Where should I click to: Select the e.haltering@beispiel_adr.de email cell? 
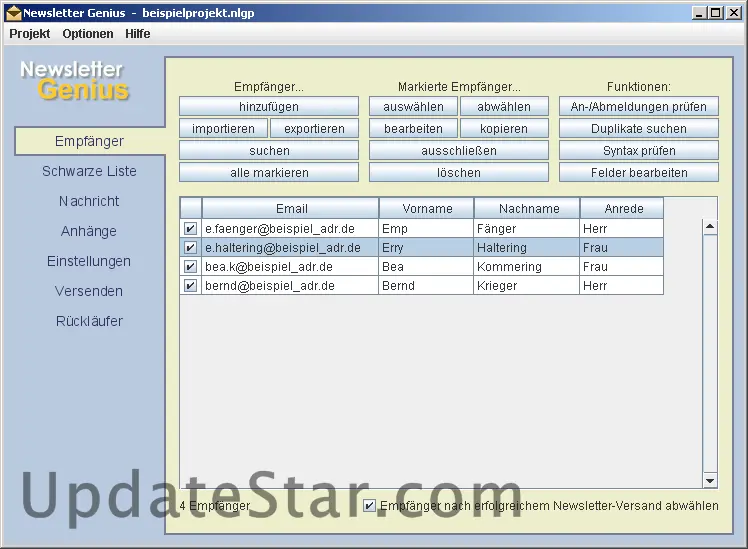[290, 248]
